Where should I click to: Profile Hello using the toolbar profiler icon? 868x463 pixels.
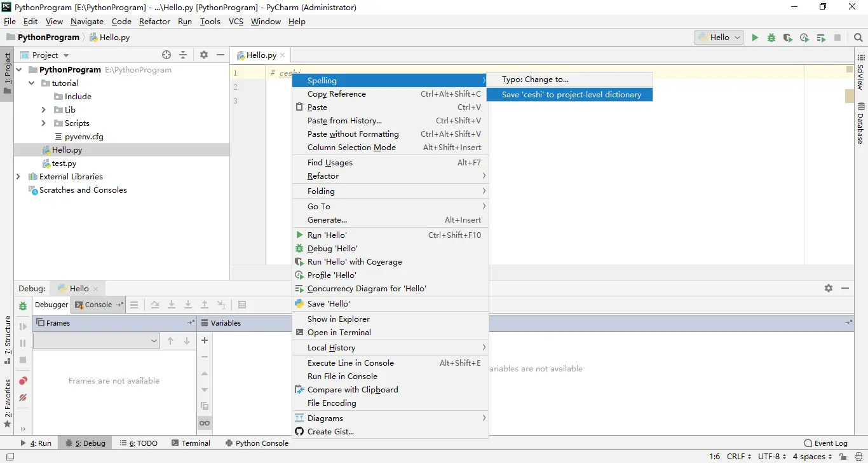[804, 38]
